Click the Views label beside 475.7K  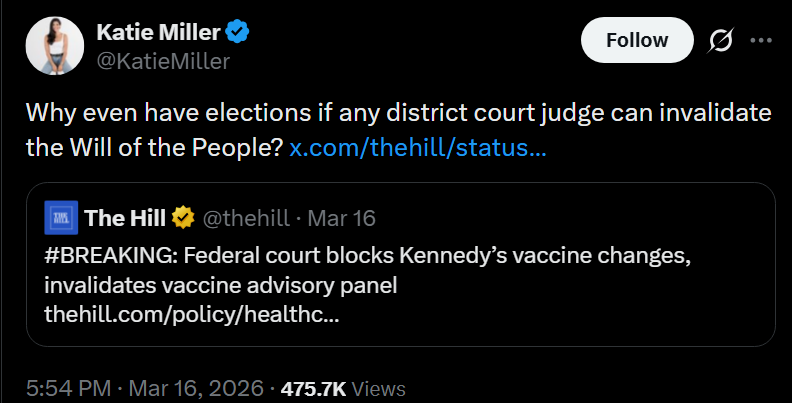pos(378,387)
